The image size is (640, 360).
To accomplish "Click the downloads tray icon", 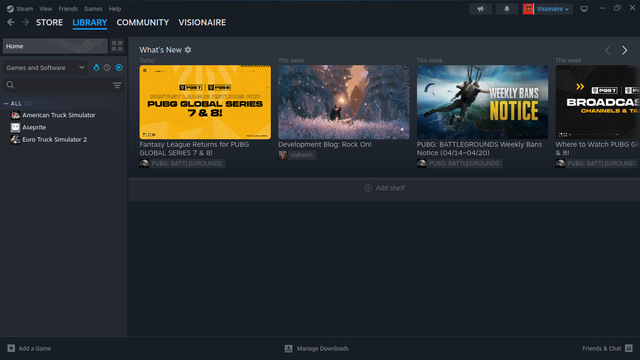I will [x=289, y=349].
